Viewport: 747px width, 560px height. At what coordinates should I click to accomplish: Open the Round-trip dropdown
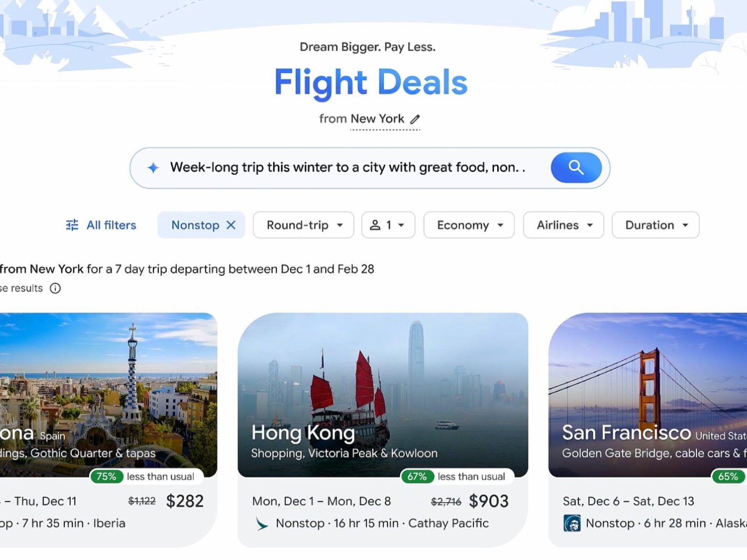pyautogui.click(x=303, y=225)
